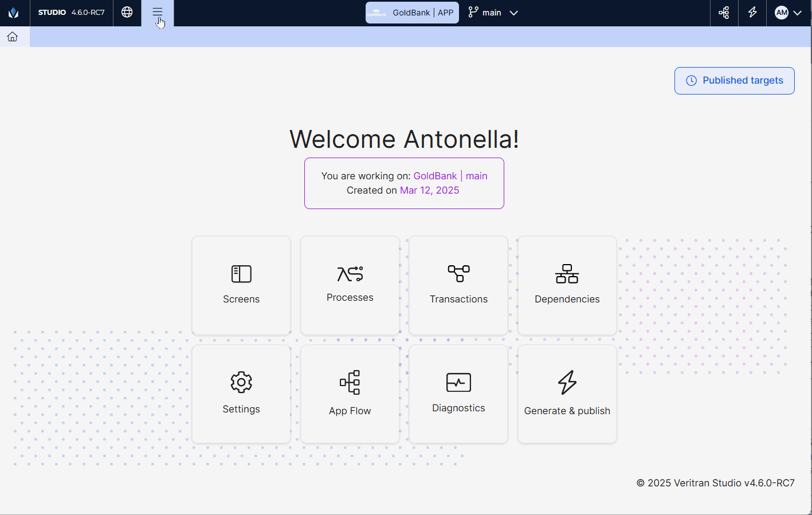Viewport: 812px width, 515px height.
Task: Open the App Flow tile
Action: pos(350,394)
